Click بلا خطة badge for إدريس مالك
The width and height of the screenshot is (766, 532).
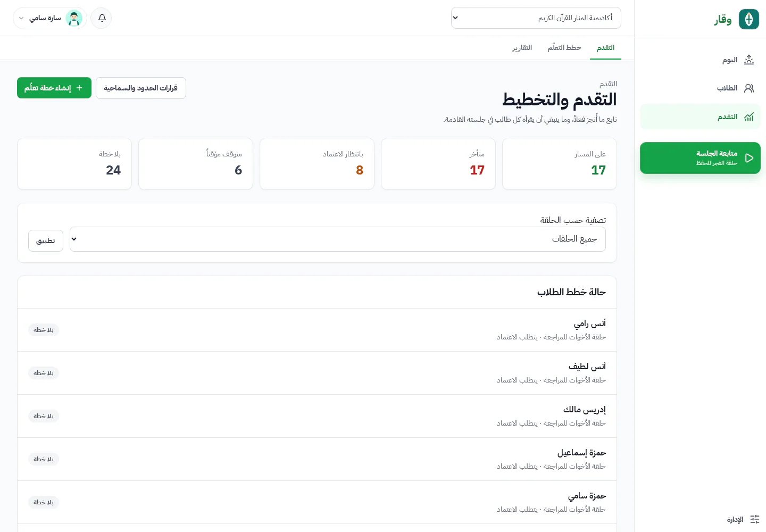pos(44,416)
